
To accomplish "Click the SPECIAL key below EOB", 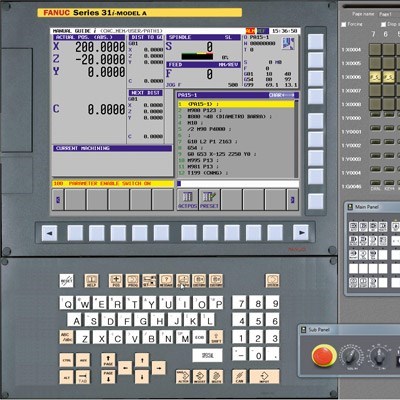I will (207, 355).
